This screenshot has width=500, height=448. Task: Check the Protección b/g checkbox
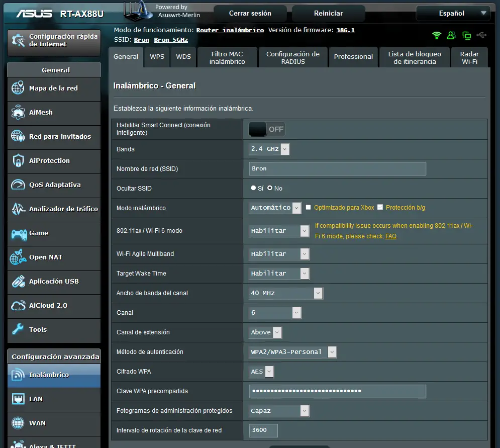(x=380, y=207)
